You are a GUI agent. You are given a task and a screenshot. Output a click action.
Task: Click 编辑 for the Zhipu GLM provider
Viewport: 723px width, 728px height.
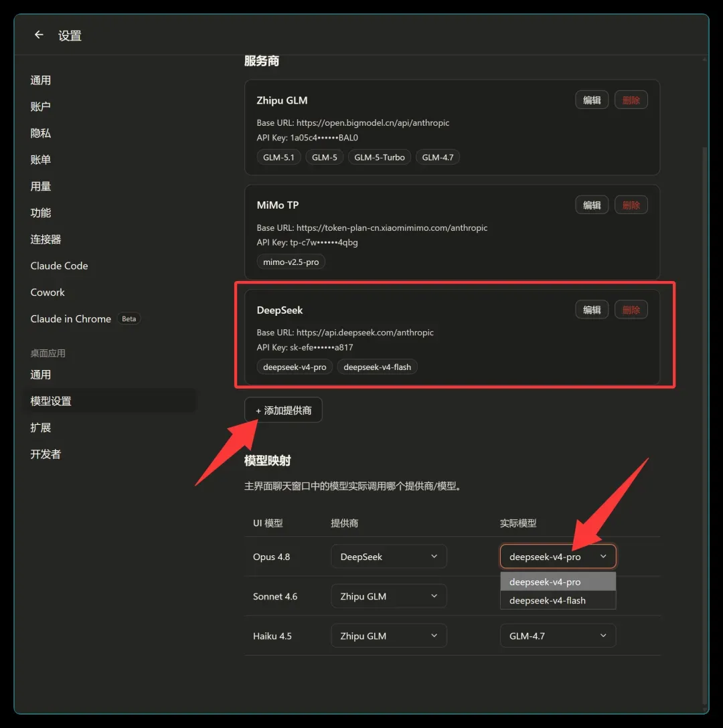click(592, 100)
